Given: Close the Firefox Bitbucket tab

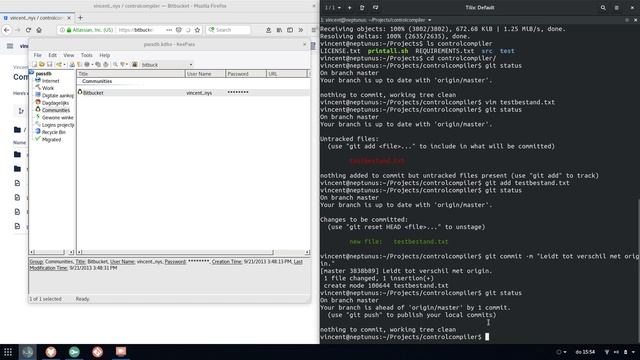Looking at the screenshot, I should pyautogui.click(x=69, y=18).
